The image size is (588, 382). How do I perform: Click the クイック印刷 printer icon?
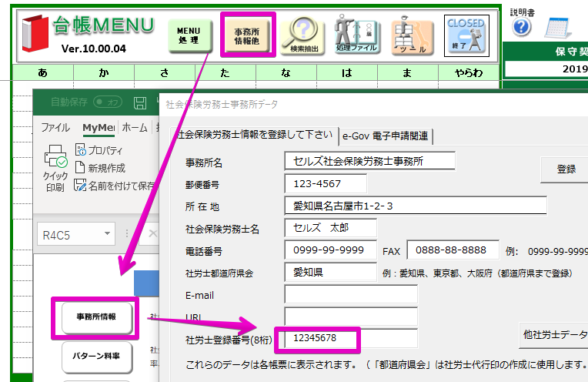tap(55, 168)
